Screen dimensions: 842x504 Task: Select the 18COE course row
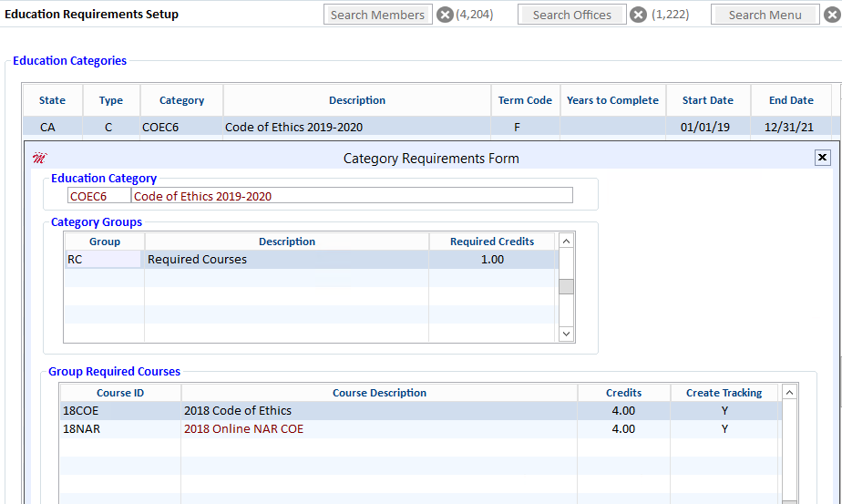click(x=420, y=410)
